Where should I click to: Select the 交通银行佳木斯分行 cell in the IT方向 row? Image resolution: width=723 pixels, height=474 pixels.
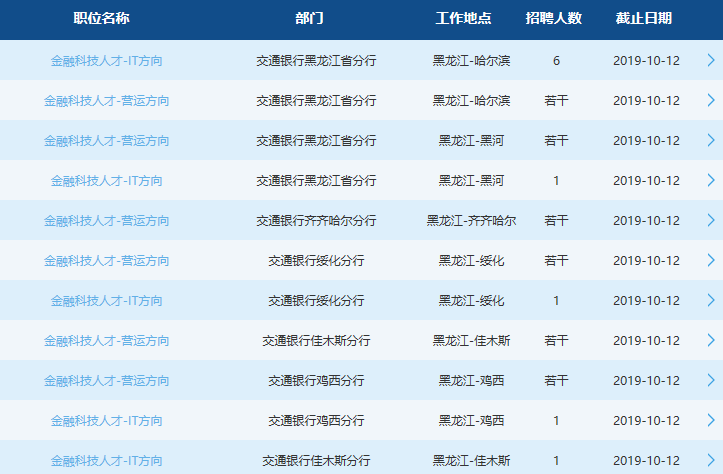(316, 461)
